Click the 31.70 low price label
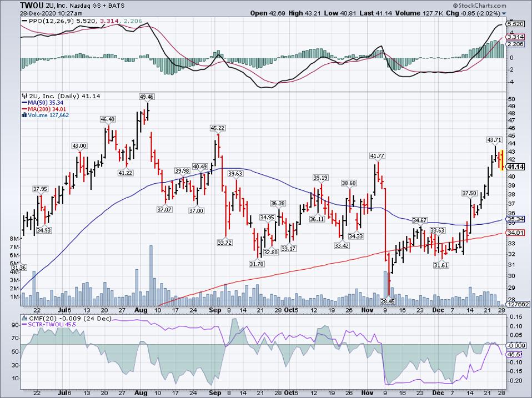This screenshot has width=532, height=398. (257, 264)
